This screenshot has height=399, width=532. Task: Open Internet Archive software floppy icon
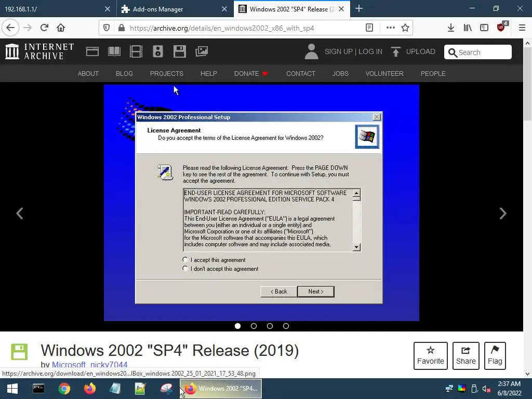coord(179,51)
